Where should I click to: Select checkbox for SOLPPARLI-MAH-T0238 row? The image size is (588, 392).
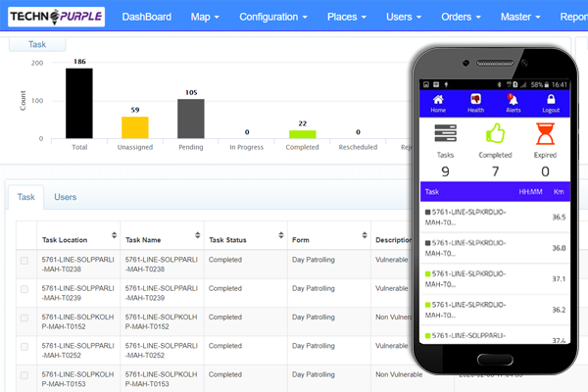[x=24, y=261]
